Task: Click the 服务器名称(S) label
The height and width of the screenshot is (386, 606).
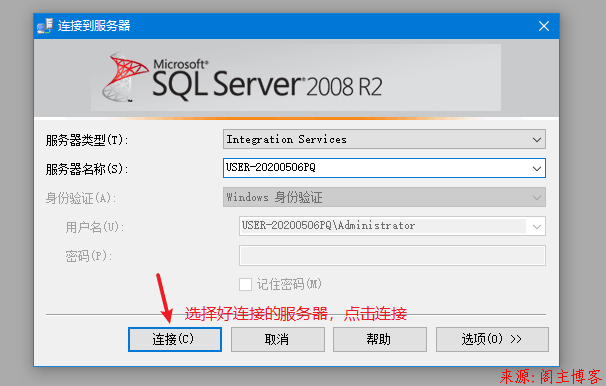Action: pyautogui.click(x=87, y=169)
